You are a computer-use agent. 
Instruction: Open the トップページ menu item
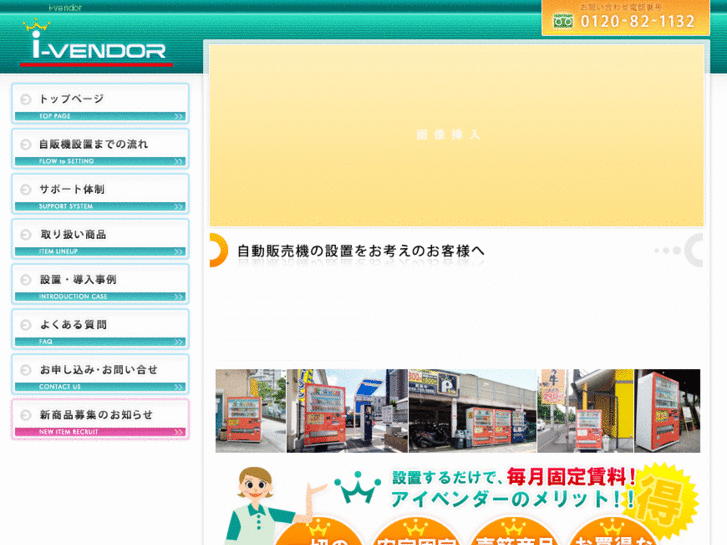pyautogui.click(x=100, y=103)
